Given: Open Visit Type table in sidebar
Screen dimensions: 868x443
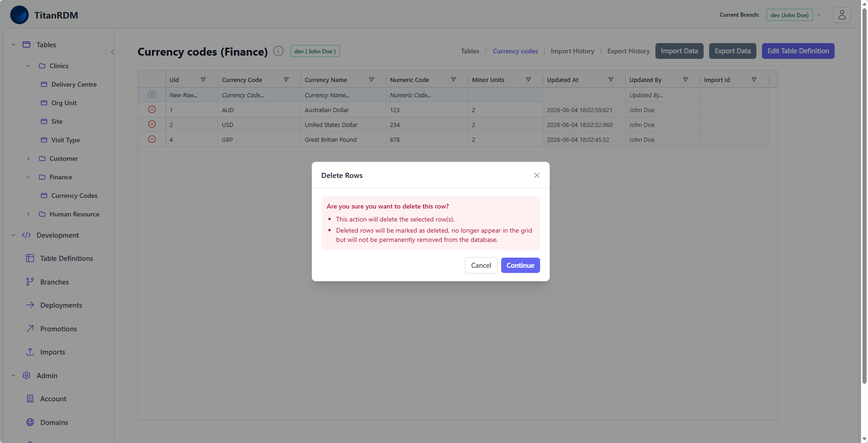Looking at the screenshot, I should (x=60, y=140).
